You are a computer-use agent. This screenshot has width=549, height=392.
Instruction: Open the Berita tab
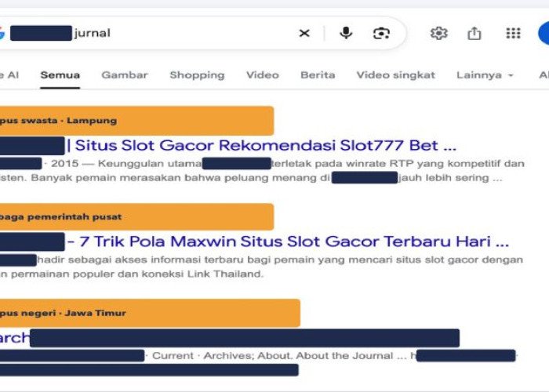pos(318,75)
